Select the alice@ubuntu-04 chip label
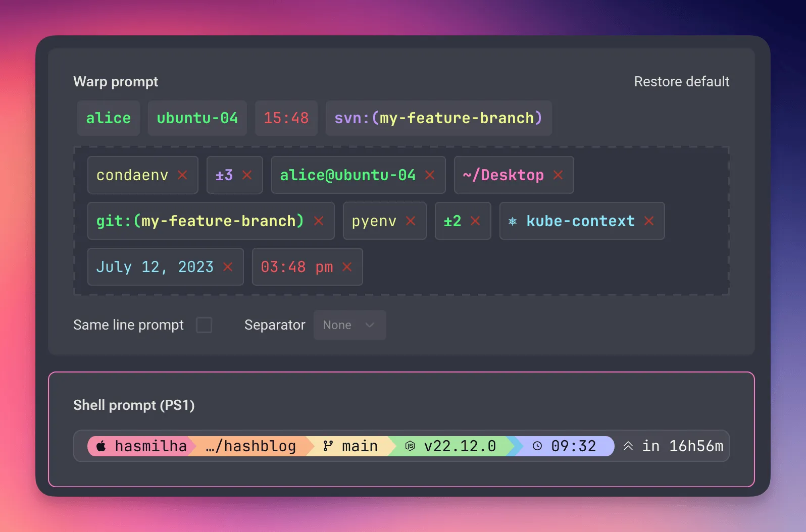806x532 pixels. [348, 175]
